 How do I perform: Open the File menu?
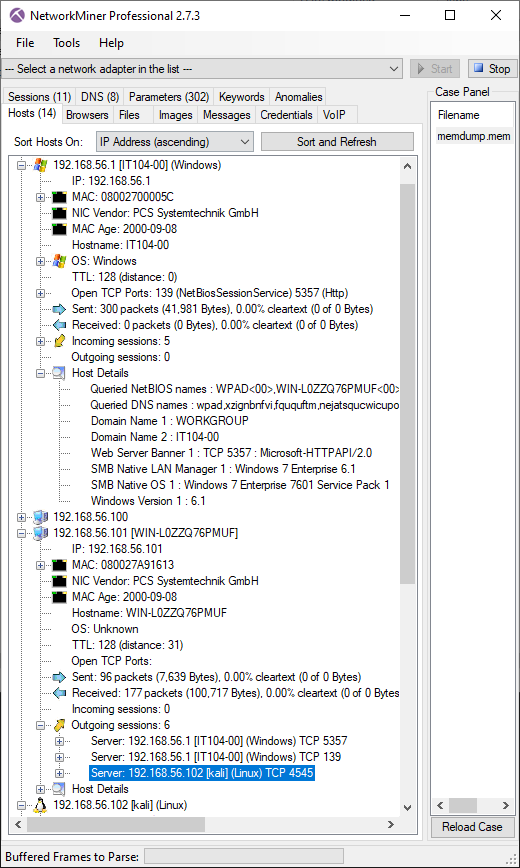coord(25,43)
